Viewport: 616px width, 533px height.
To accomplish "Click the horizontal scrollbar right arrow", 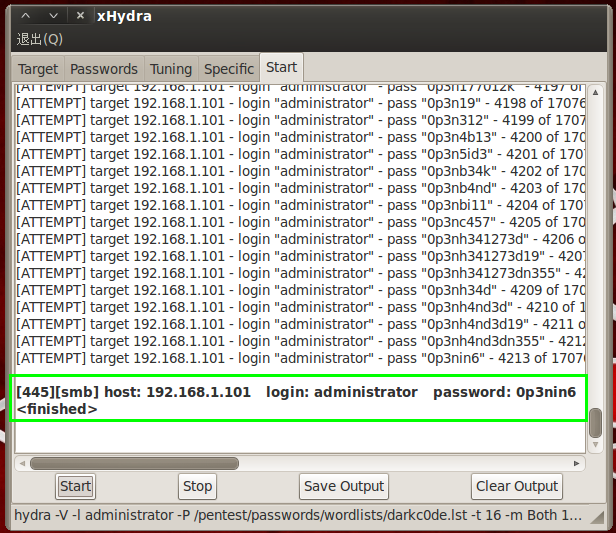I will coord(576,463).
